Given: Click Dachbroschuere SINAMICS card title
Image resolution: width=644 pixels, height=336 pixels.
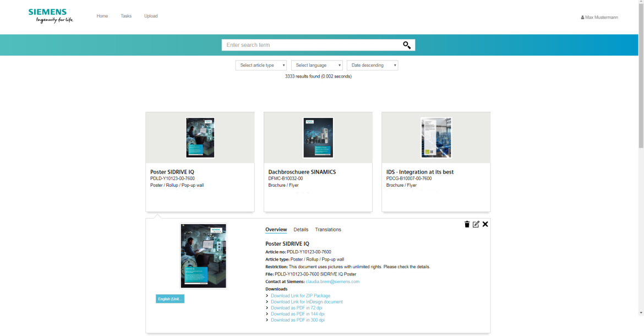Looking at the screenshot, I should [302, 172].
